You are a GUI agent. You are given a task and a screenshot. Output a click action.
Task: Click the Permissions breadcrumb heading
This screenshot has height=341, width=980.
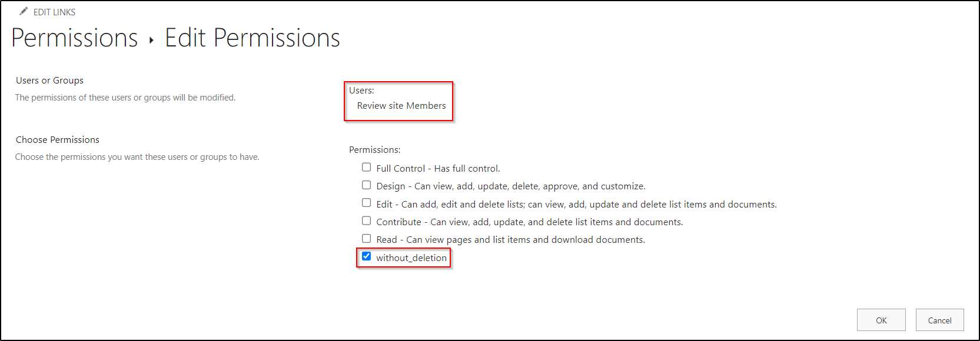click(74, 38)
